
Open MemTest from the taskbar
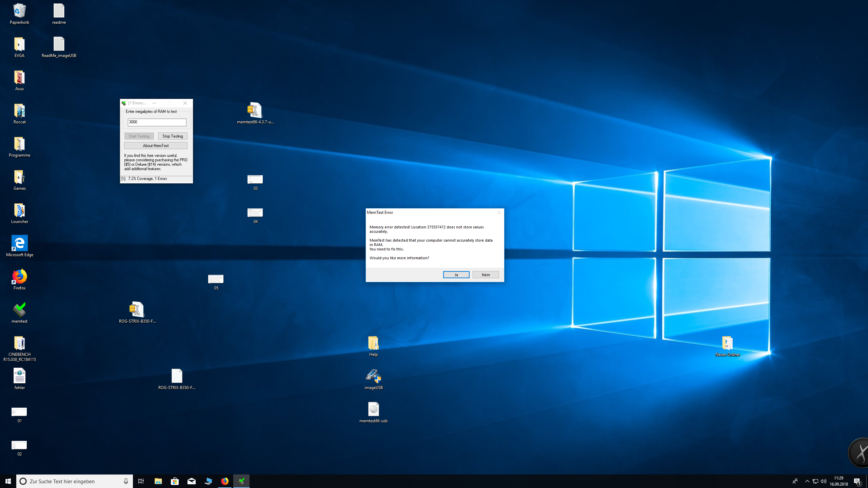click(x=241, y=481)
